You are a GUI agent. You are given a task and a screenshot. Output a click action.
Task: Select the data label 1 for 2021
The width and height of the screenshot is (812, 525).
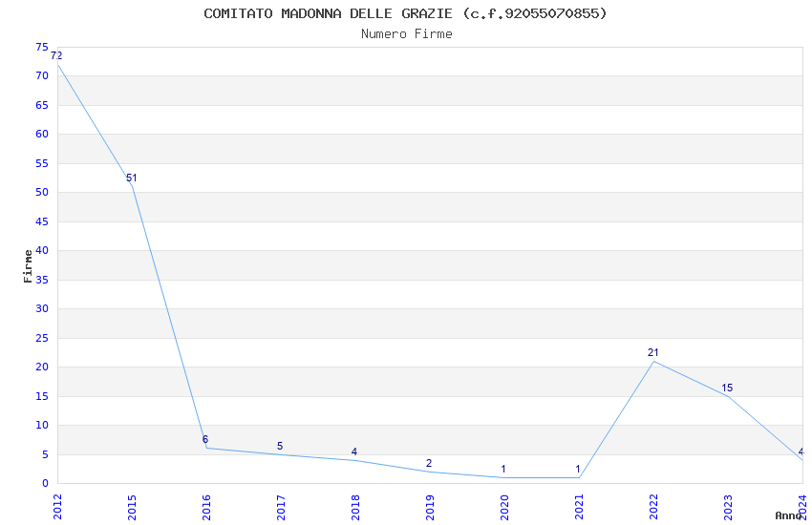pos(578,469)
